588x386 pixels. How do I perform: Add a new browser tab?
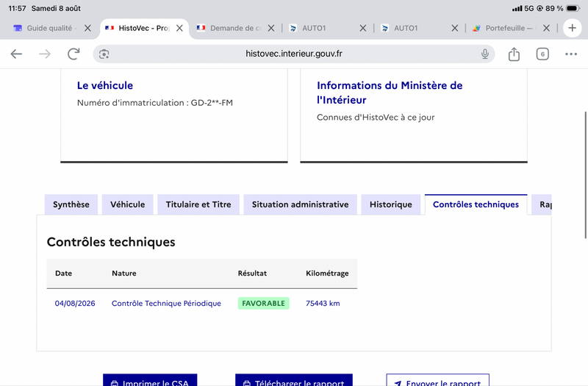573,28
